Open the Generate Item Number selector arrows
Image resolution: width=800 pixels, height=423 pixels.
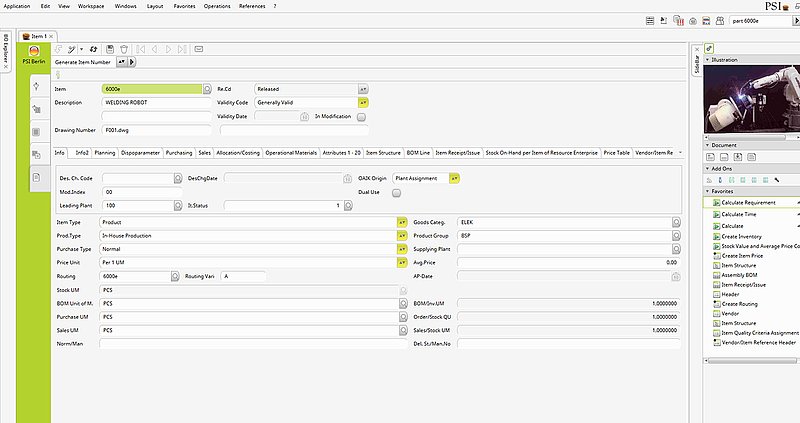coord(121,62)
